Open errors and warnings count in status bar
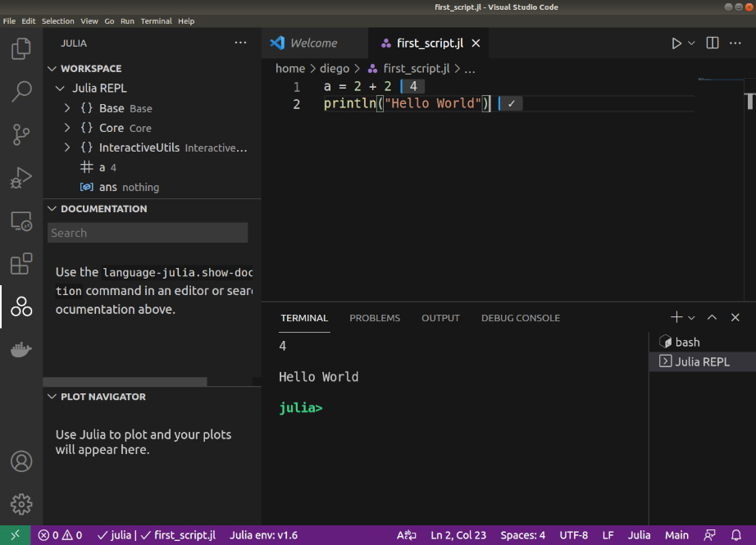Image resolution: width=756 pixels, height=545 pixels. tap(60, 535)
